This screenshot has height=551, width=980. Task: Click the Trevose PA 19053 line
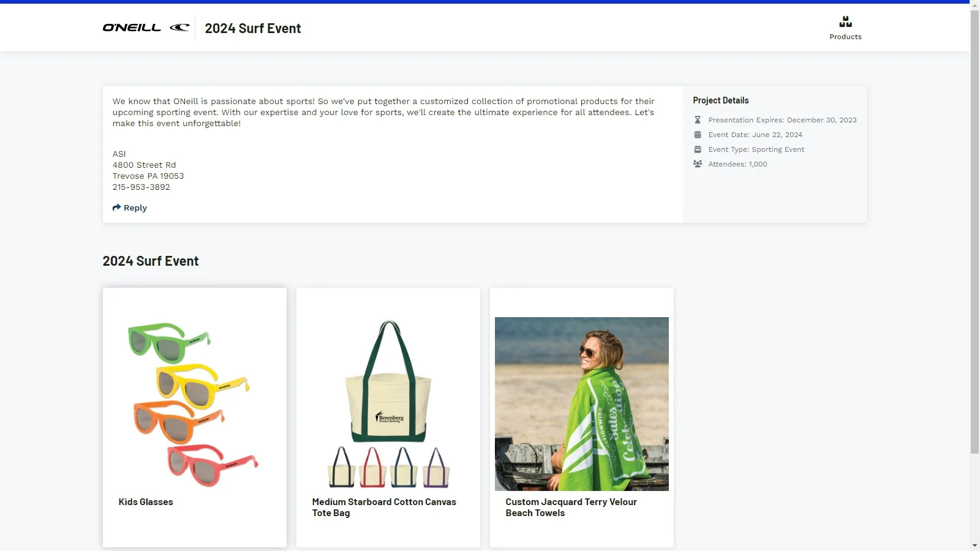[148, 176]
